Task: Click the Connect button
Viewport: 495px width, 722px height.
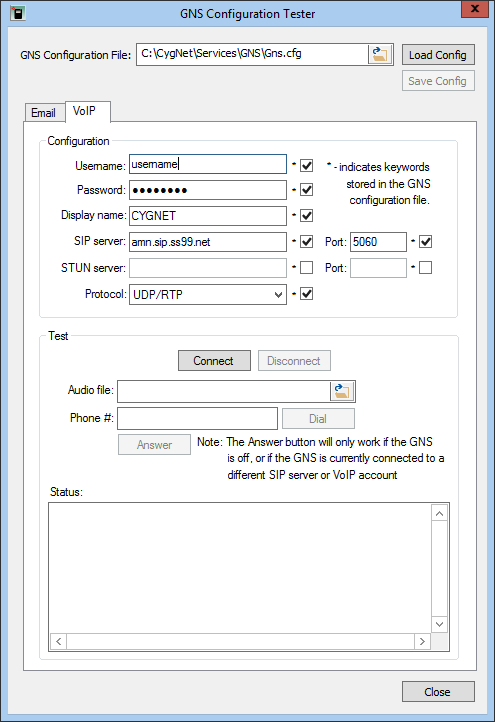Action: coord(214,361)
